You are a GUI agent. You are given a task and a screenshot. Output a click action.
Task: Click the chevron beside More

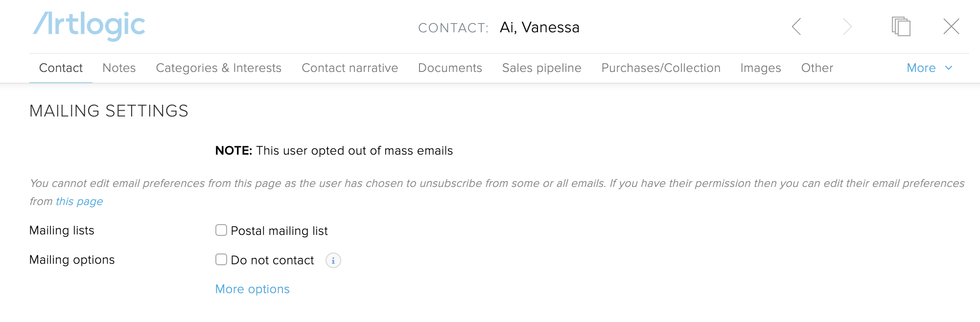click(948, 68)
